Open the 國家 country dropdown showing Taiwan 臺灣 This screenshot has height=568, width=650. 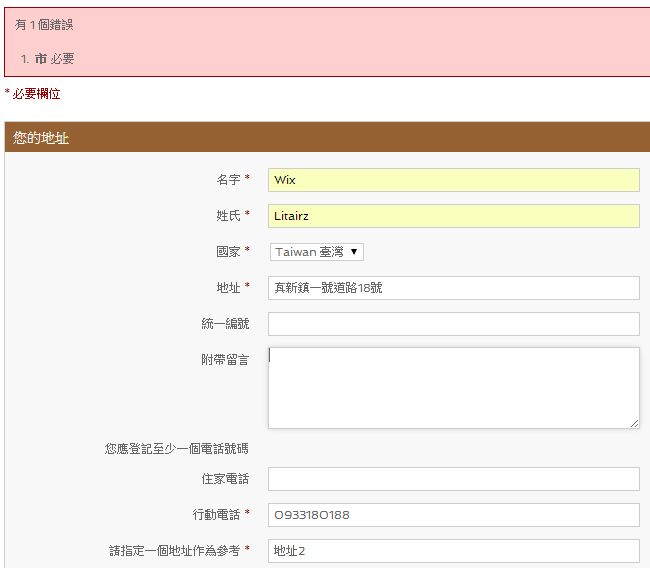[317, 252]
